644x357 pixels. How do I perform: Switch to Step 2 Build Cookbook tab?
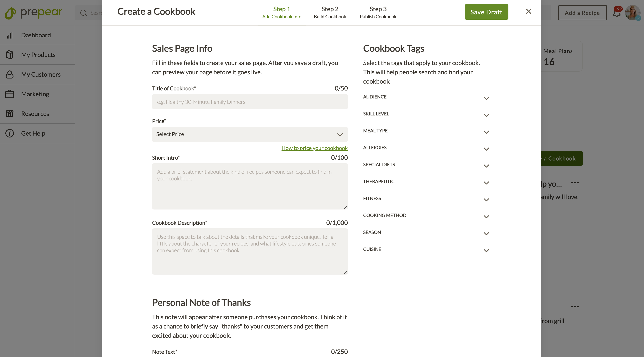click(x=330, y=13)
